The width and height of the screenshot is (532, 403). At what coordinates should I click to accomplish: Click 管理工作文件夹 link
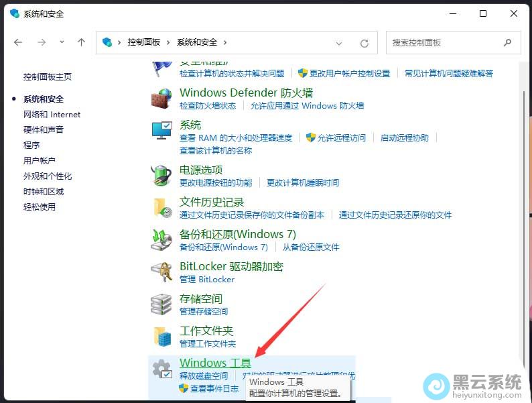pyautogui.click(x=208, y=343)
